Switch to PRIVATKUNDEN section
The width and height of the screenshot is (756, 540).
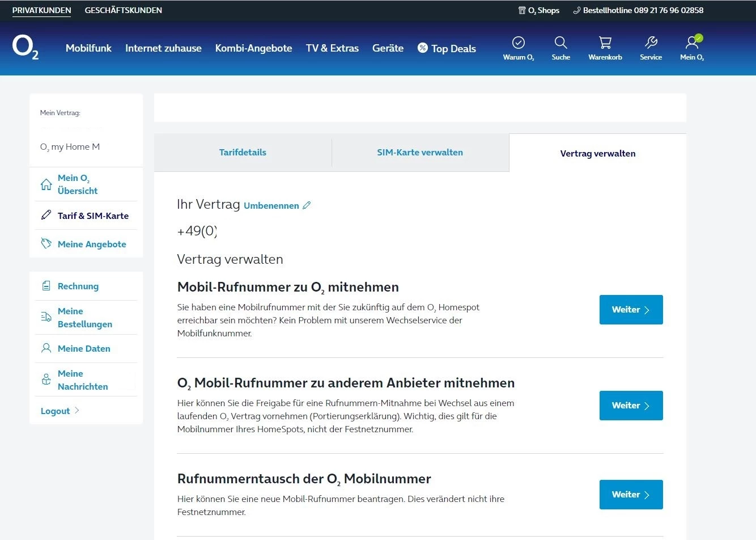coord(42,10)
